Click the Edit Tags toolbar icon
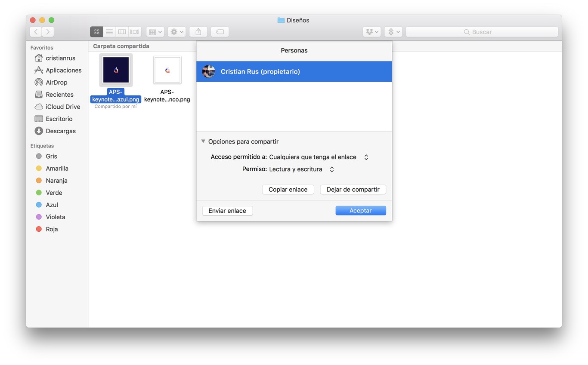588x365 pixels. (x=220, y=32)
